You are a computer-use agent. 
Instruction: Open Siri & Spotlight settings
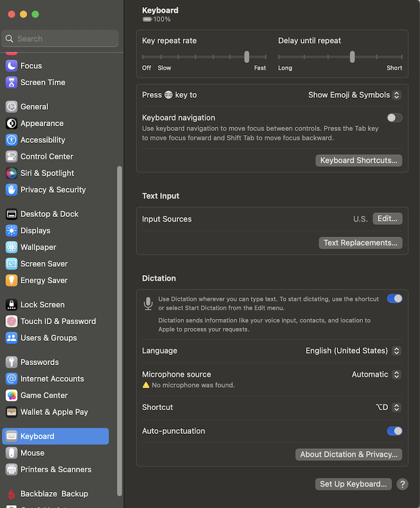tap(45, 173)
